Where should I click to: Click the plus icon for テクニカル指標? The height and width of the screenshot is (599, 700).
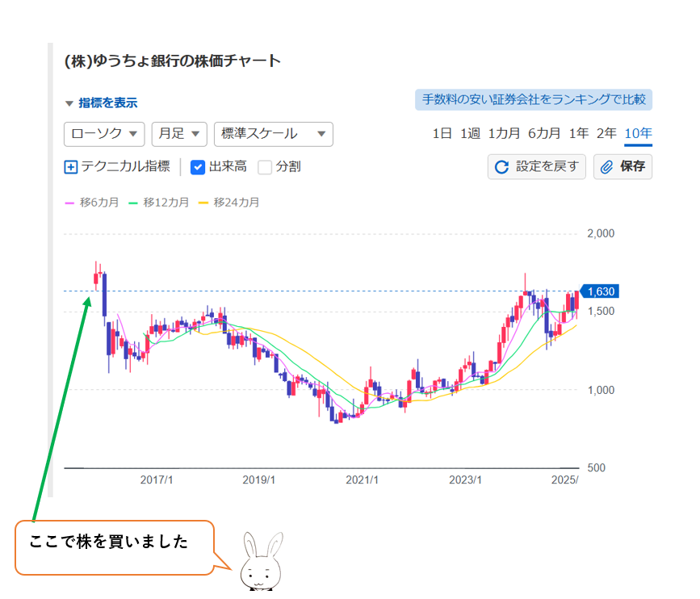(x=71, y=167)
